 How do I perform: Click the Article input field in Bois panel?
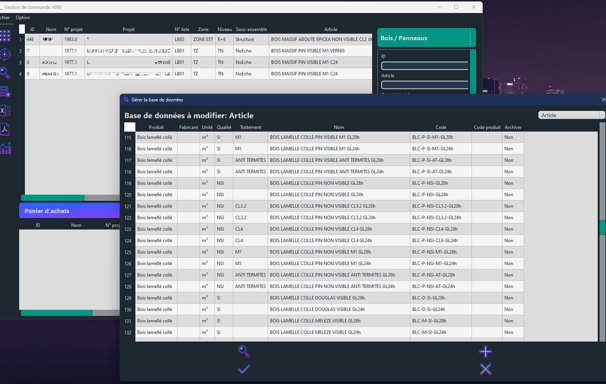pyautogui.click(x=425, y=85)
